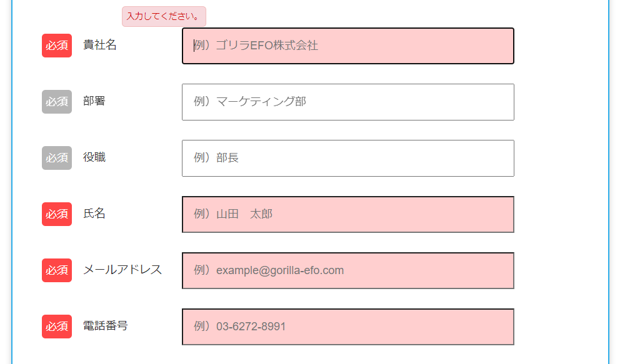The width and height of the screenshot is (625, 364).
Task: Click the red 必須 badge beside 貴社名
Action: [x=56, y=46]
